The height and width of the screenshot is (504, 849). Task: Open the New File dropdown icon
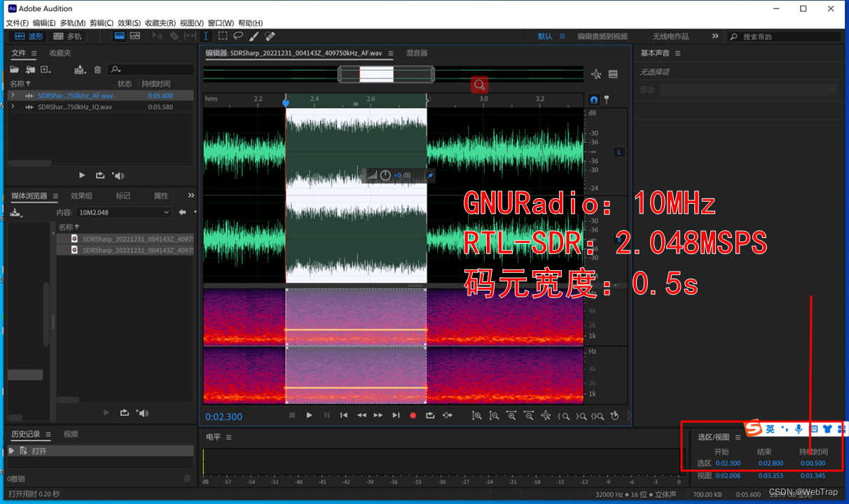click(x=46, y=69)
